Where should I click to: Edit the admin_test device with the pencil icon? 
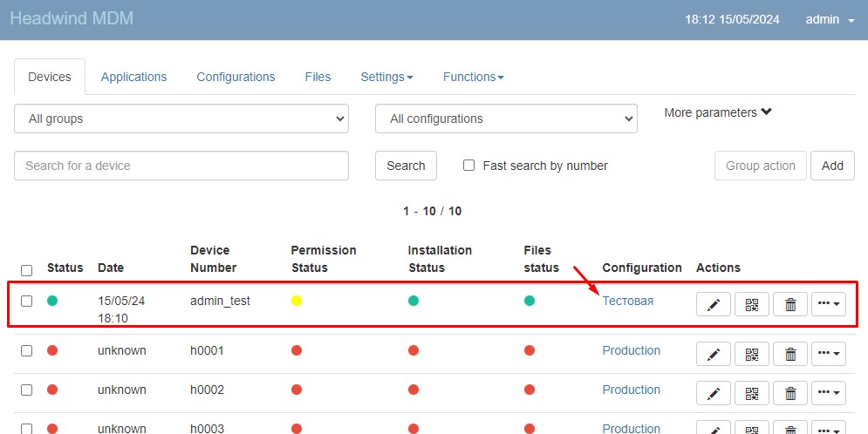click(x=714, y=304)
